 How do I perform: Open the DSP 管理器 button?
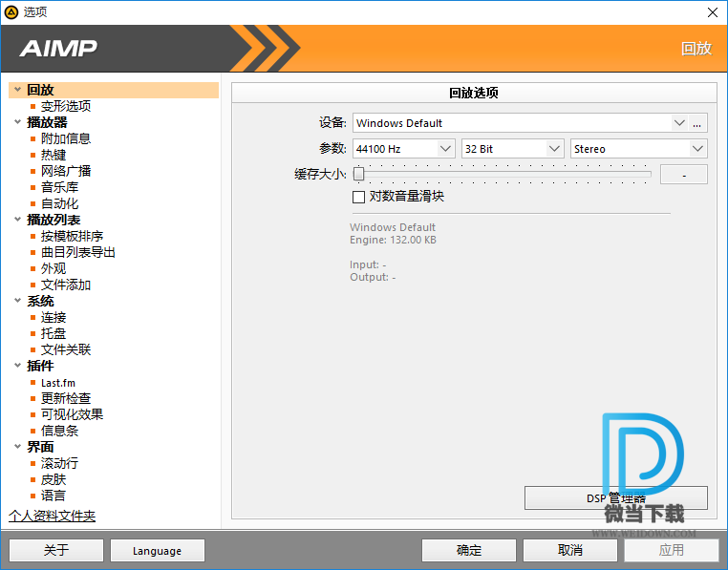616,498
